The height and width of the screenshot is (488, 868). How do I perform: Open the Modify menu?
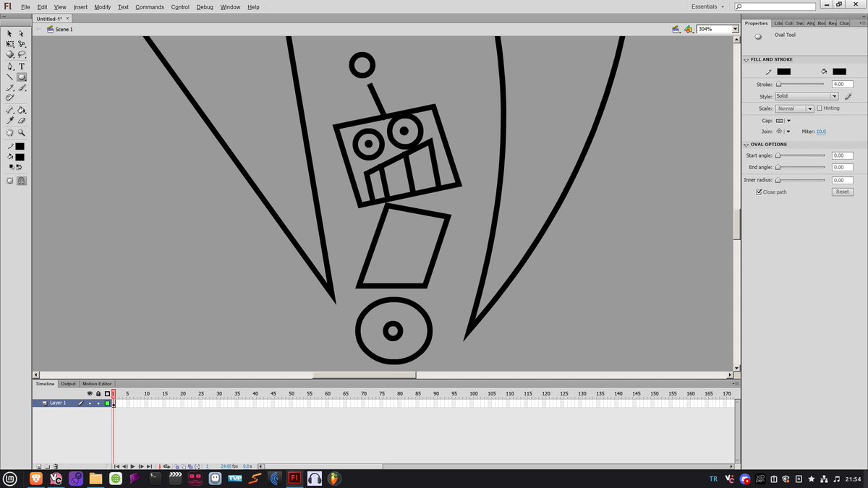(103, 7)
